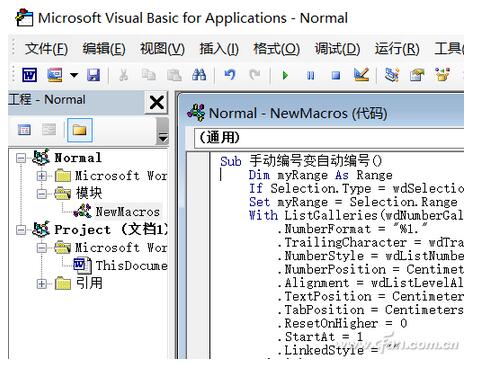Viewport: 479px width, 365px height.
Task: Click the .ResetOnHigher = 0 code line
Action: (342, 323)
